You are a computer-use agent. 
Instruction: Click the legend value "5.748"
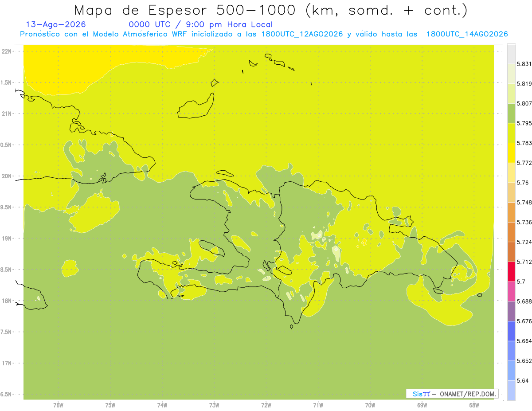524,202
